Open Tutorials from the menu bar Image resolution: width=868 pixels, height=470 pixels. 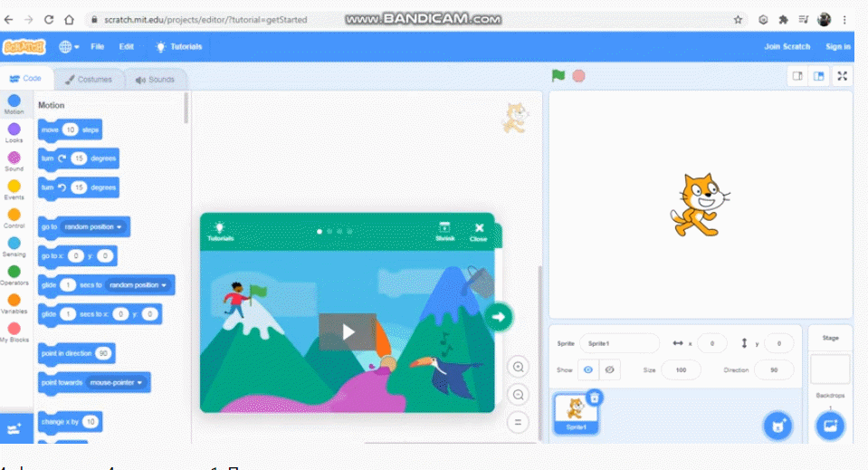179,47
